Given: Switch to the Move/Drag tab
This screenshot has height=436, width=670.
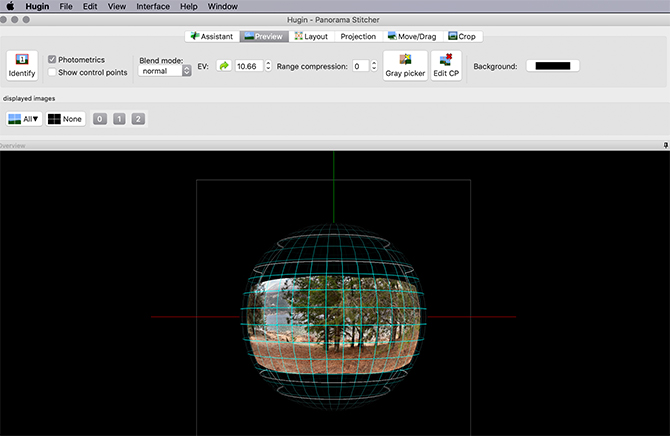Looking at the screenshot, I should click(x=414, y=37).
